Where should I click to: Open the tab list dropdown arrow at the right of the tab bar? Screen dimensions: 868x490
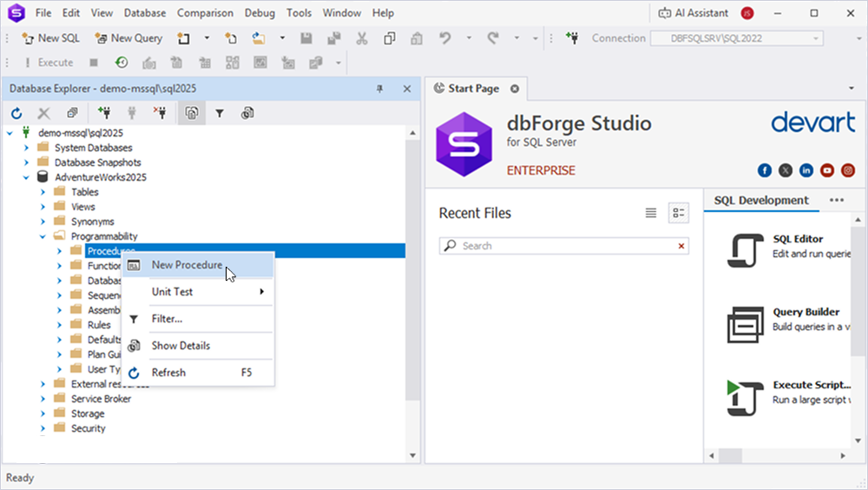852,89
